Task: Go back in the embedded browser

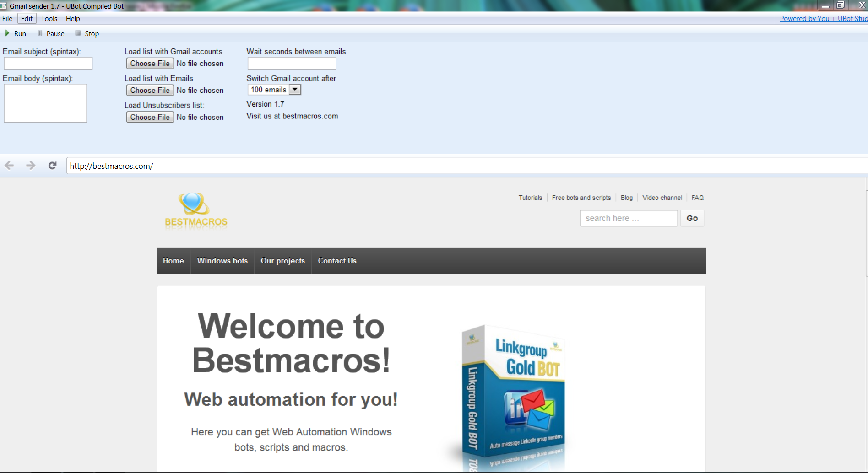Action: click(9, 166)
